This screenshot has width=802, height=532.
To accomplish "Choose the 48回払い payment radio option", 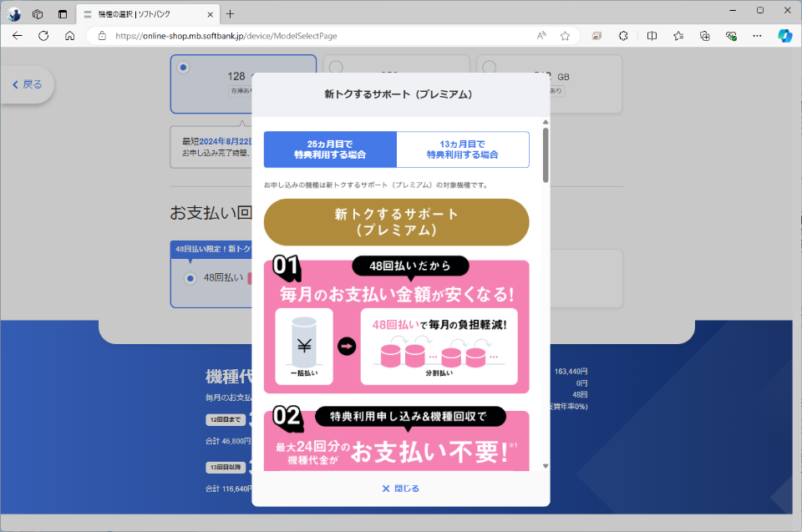I will coord(191,279).
